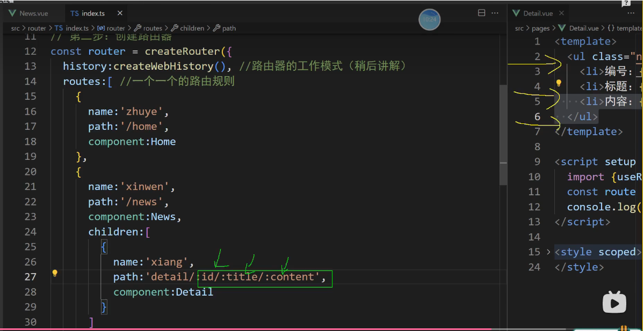The image size is (644, 331).
Task: Activate the Detail.vue tab
Action: pyautogui.click(x=533, y=13)
